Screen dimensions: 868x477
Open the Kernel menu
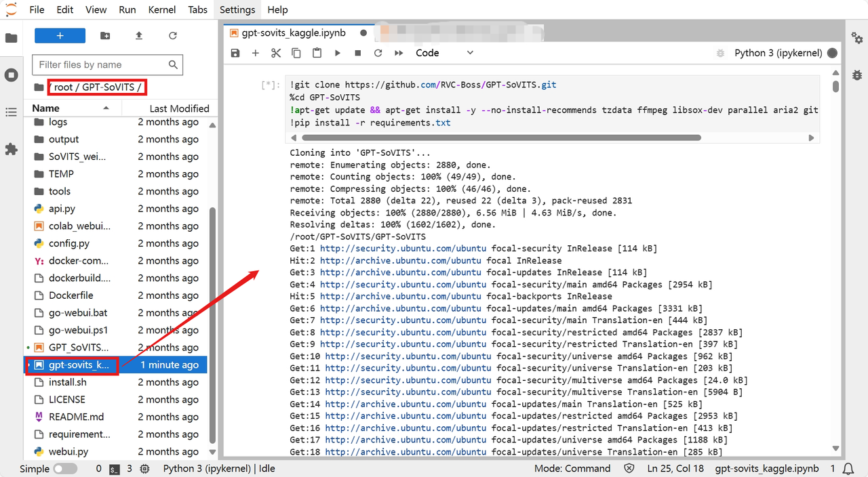162,9
